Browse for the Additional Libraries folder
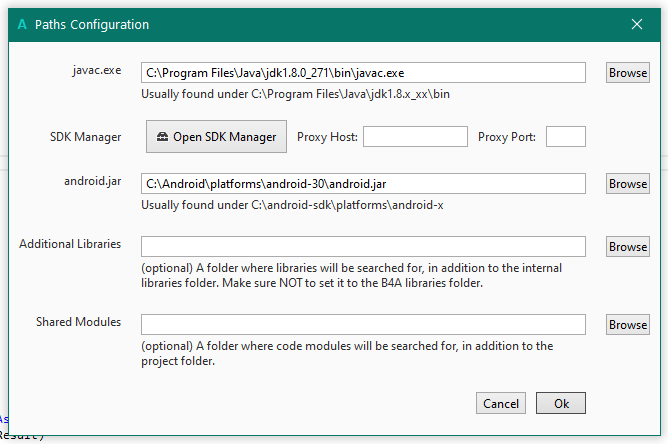 [x=628, y=247]
